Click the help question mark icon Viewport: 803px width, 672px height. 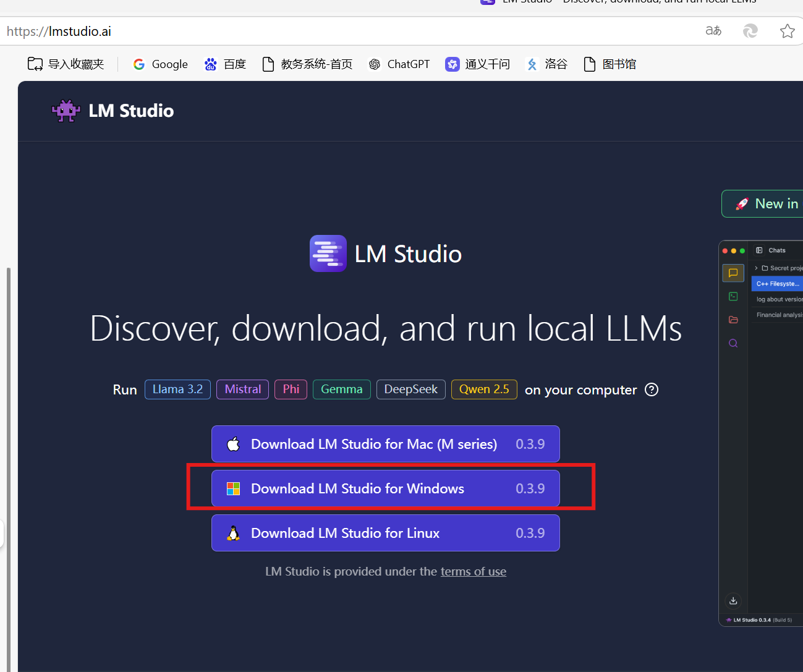click(x=652, y=389)
